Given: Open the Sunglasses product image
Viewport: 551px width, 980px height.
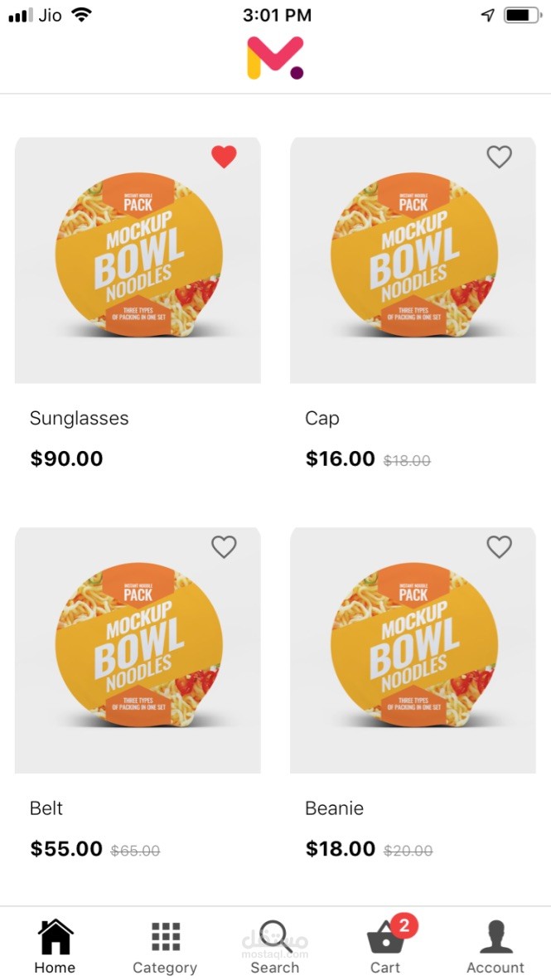Looking at the screenshot, I should pos(138,261).
